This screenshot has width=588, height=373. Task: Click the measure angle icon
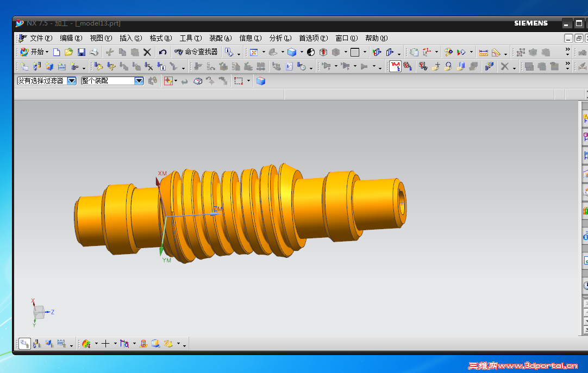(x=496, y=53)
